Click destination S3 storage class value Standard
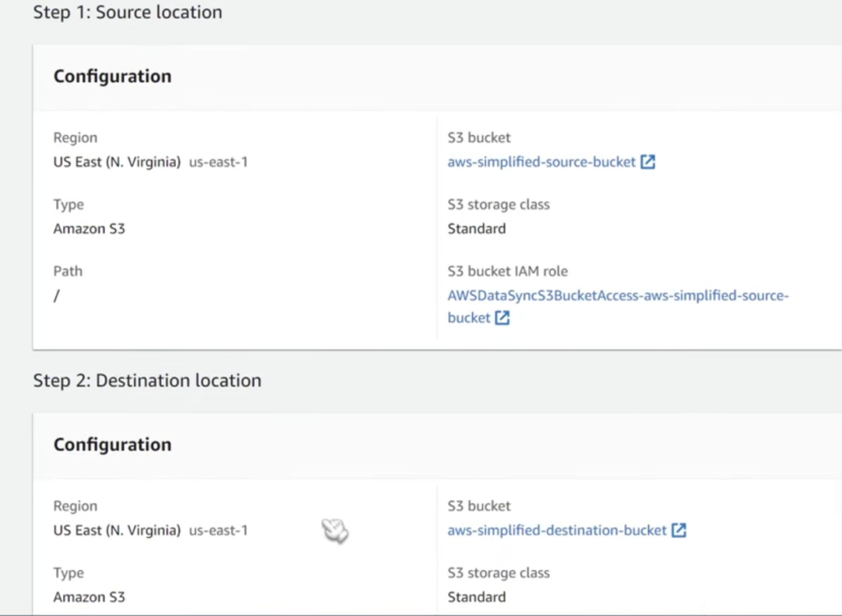Viewport: 842px width, 616px height. 476,597
